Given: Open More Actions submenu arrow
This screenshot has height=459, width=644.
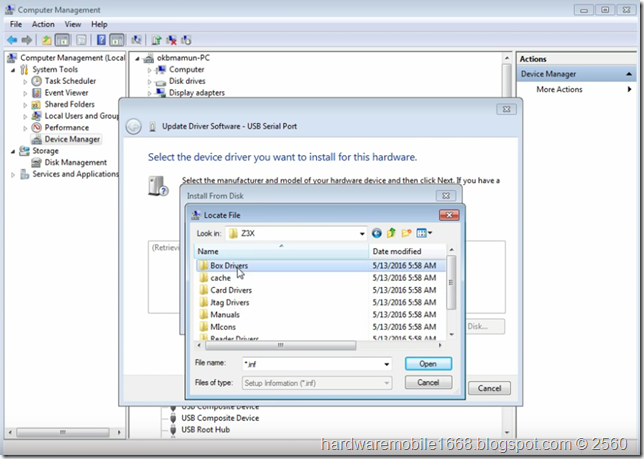Looking at the screenshot, I should (629, 89).
